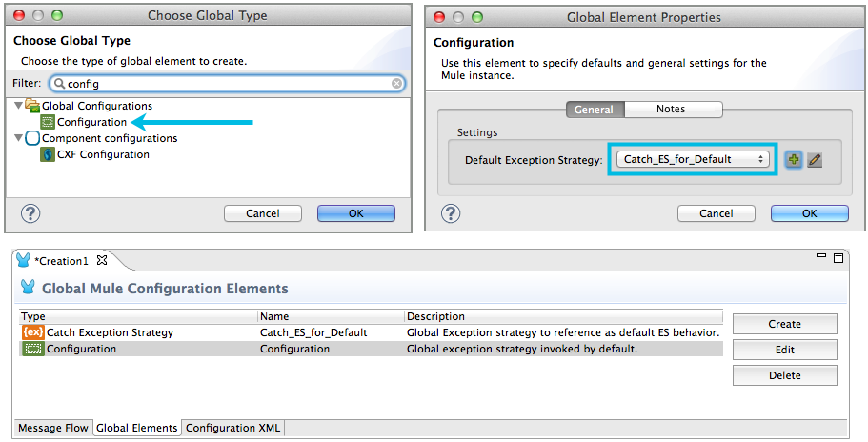Screen dimensions: 868x442
Task: Clear the filter text with the x icon
Action: point(397,84)
